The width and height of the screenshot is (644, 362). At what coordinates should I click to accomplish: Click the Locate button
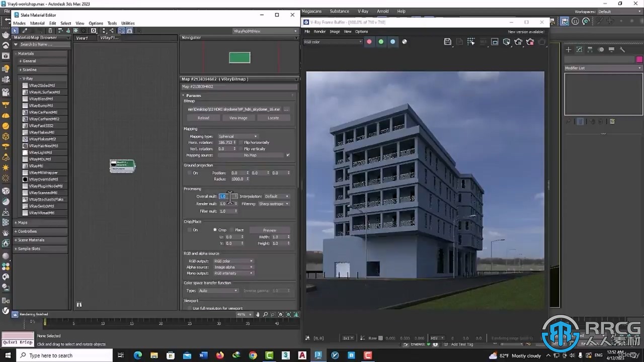273,118
